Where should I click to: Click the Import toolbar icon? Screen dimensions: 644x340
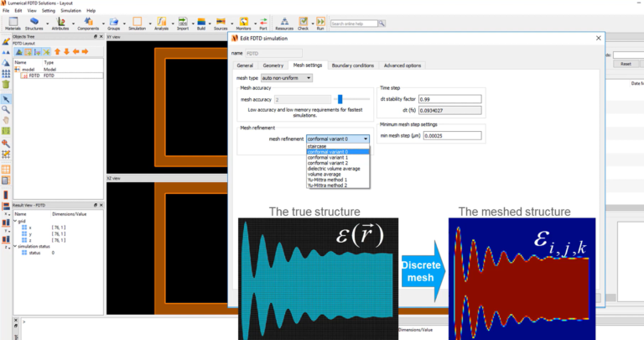(x=183, y=24)
